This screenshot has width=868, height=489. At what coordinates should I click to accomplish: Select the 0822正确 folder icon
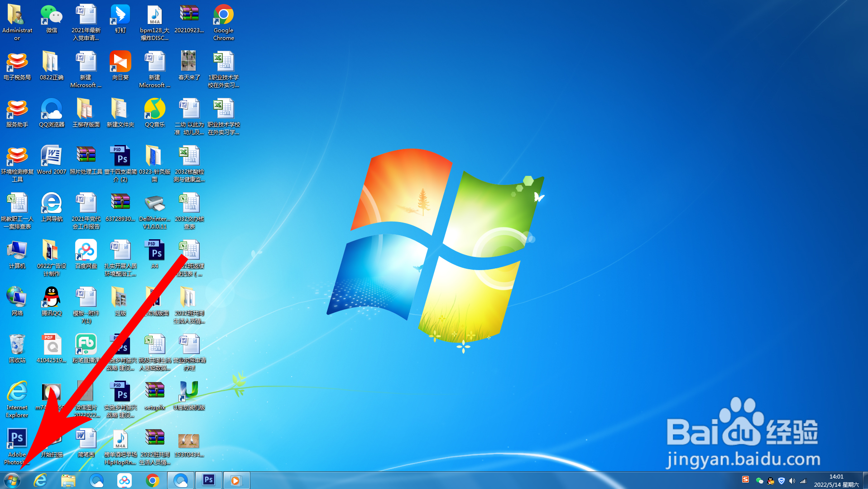point(52,66)
